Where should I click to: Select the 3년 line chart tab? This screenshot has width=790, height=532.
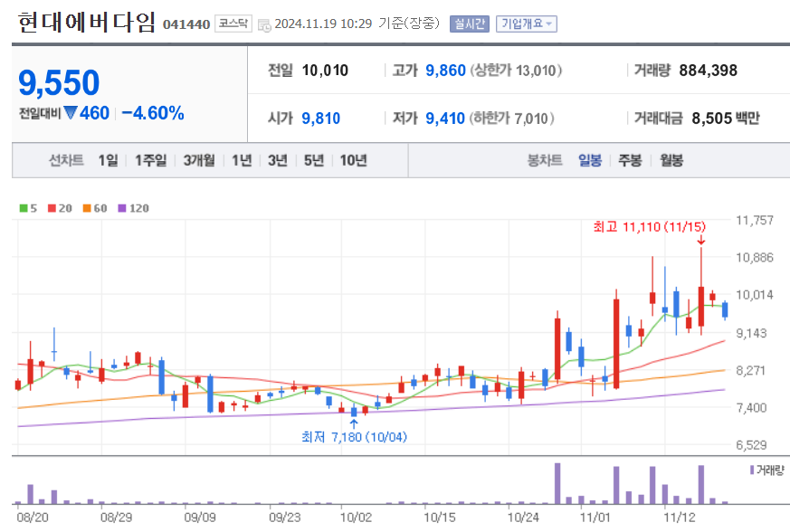[278, 161]
